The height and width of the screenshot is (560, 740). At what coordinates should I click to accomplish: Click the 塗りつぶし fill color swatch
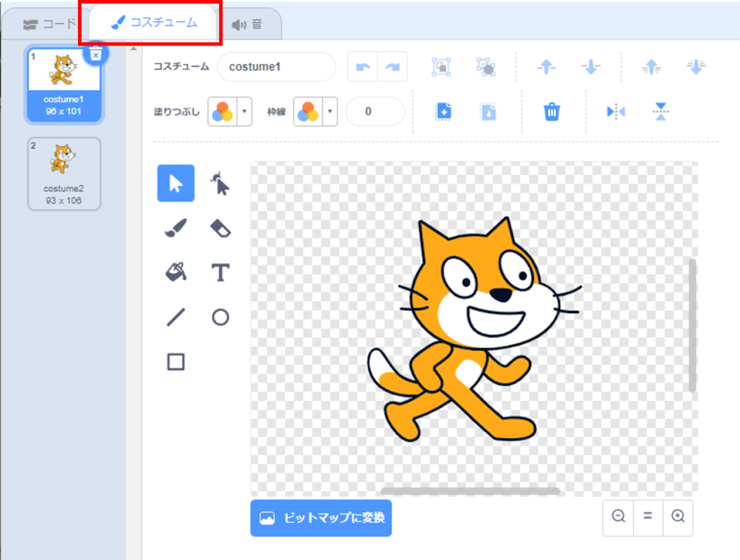[x=223, y=112]
